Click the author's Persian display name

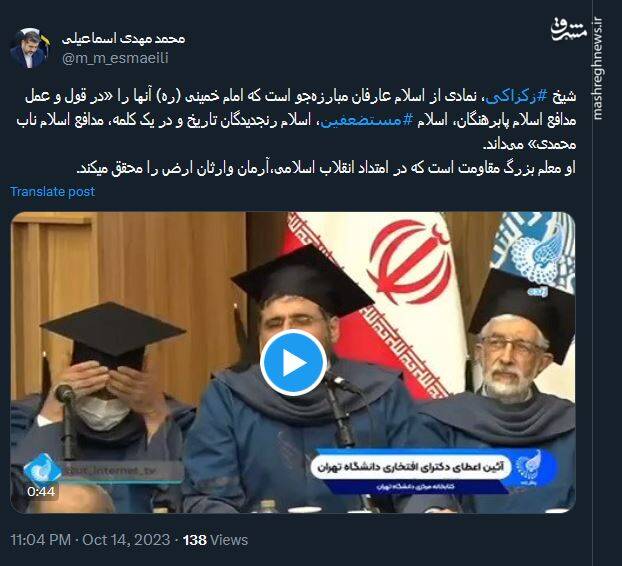pos(123,38)
